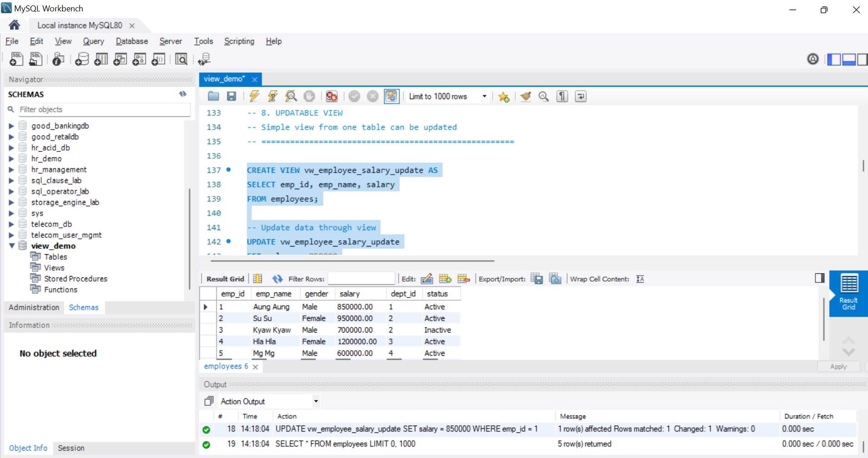Open the Database menu
The width and height of the screenshot is (868, 458).
tap(132, 41)
